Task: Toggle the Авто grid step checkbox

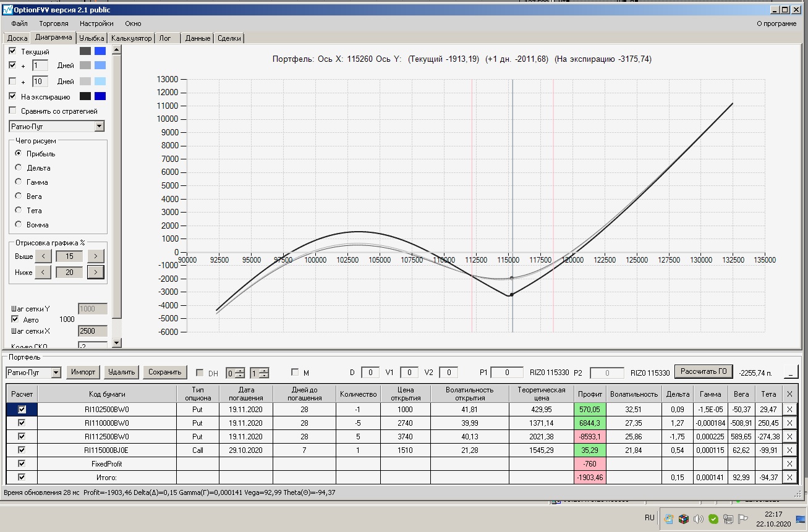Action: [x=15, y=319]
